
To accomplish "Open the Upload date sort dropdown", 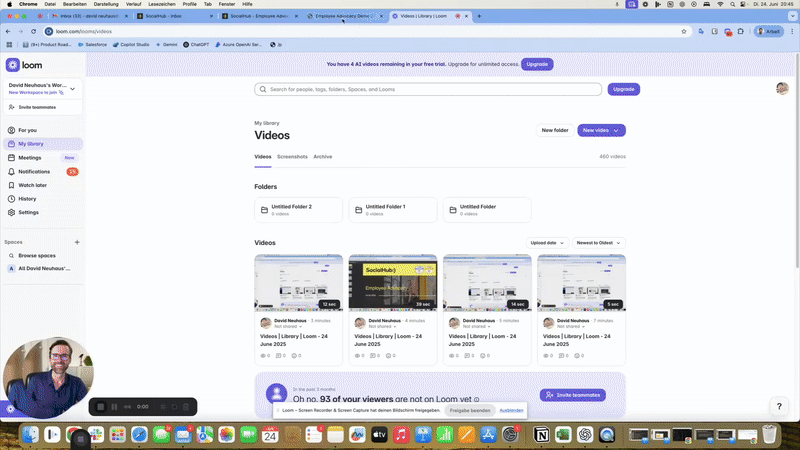I will point(547,243).
